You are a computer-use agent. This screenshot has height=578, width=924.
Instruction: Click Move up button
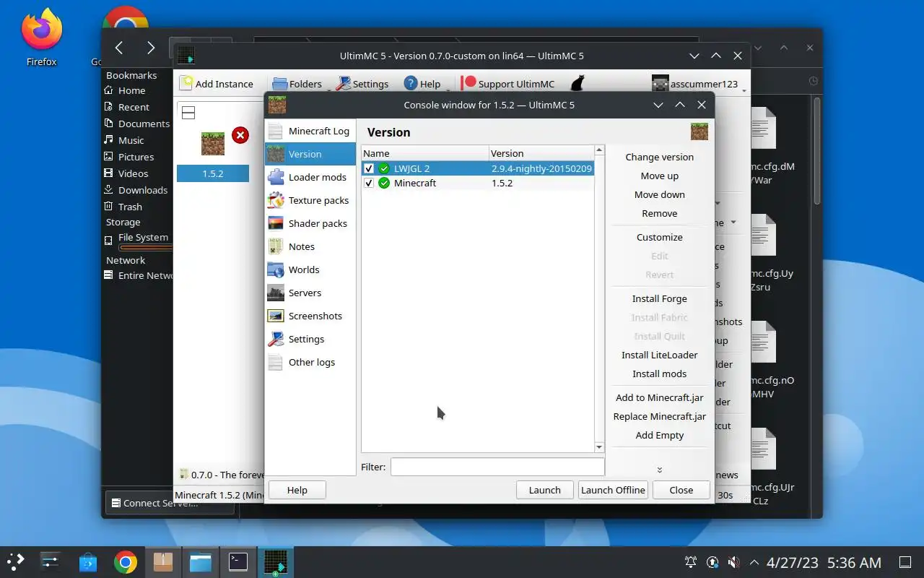pyautogui.click(x=659, y=176)
